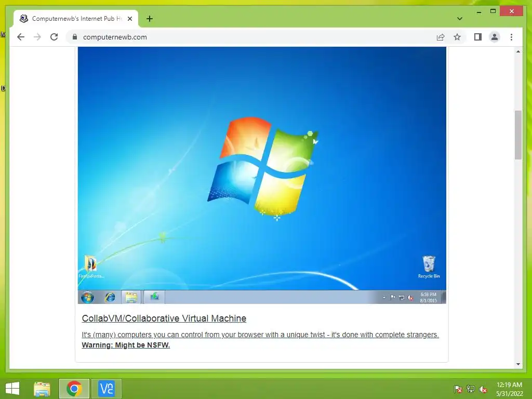This screenshot has height=399, width=532.
Task: Click the muted volume tray icon
Action: [x=483, y=389]
